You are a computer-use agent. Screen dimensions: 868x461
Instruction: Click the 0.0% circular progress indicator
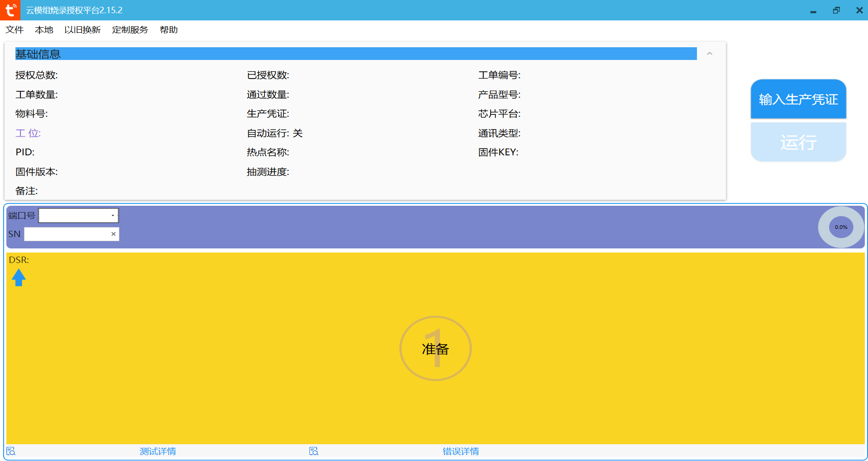[841, 227]
